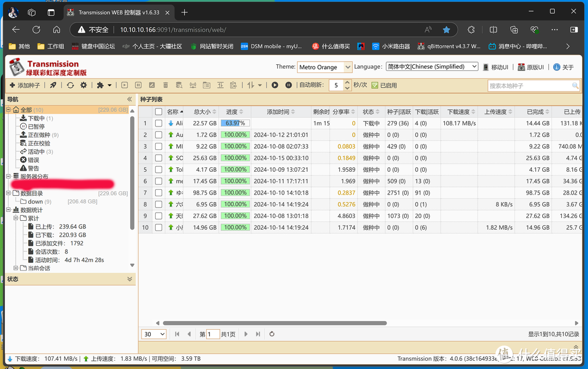Click the round play (start all) icon
This screenshot has height=369, width=588.
click(x=275, y=85)
